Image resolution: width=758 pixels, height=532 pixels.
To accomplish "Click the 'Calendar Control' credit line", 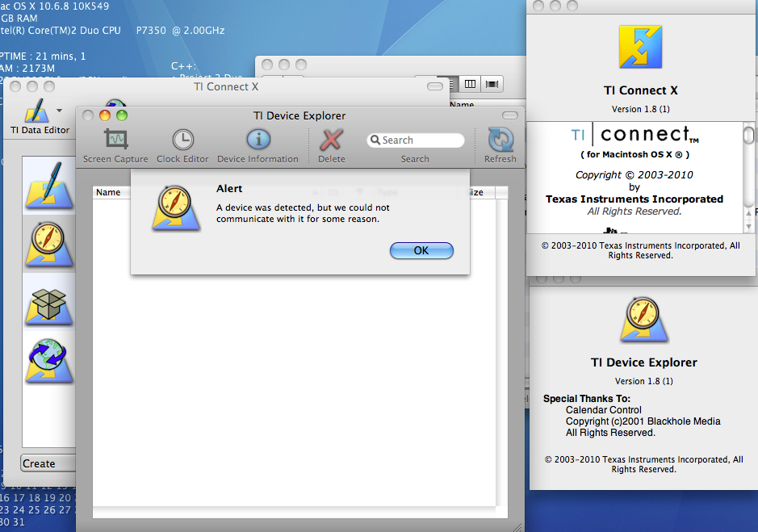I will [604, 409].
